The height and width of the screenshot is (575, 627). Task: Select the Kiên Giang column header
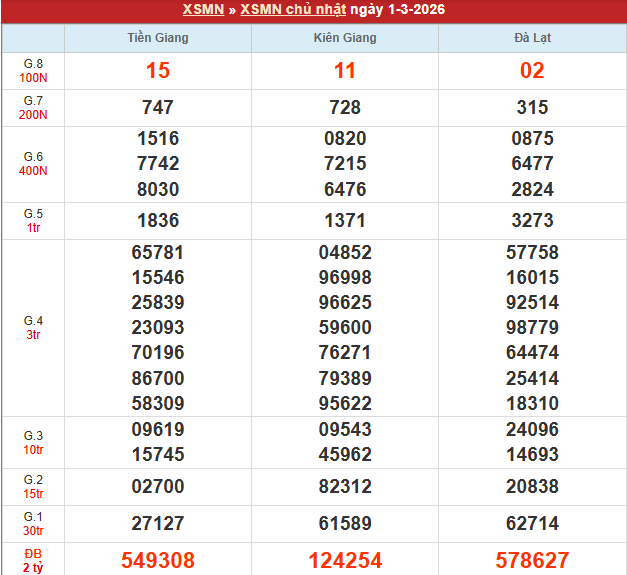pyautogui.click(x=345, y=38)
